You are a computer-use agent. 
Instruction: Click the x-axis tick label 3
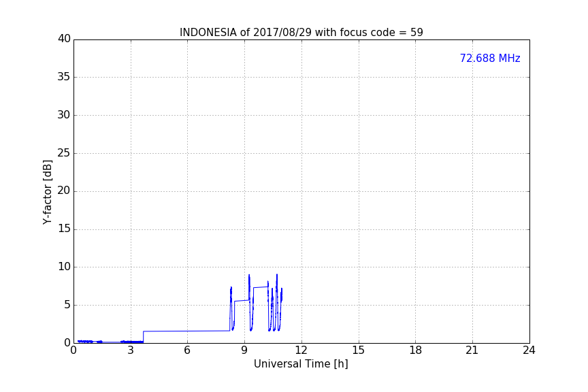[x=131, y=350]
